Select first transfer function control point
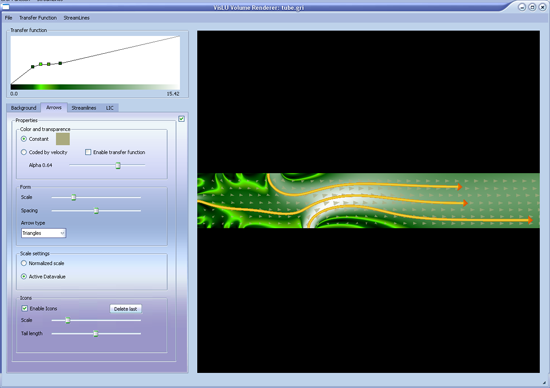 [x=33, y=67]
